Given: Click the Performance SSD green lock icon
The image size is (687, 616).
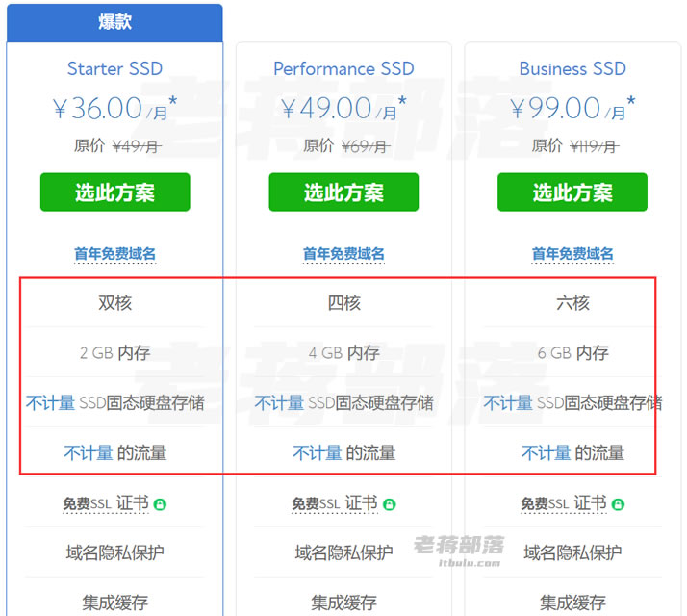Looking at the screenshot, I should coord(389,504).
